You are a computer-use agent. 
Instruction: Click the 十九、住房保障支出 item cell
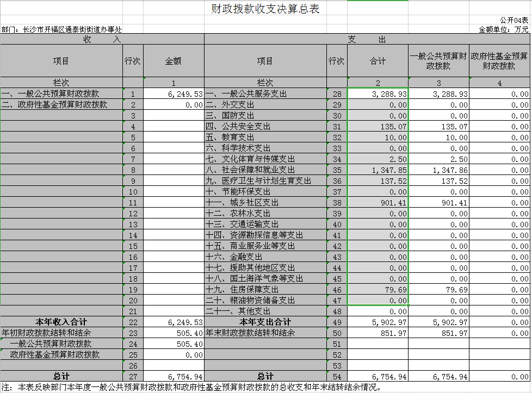coord(265,290)
